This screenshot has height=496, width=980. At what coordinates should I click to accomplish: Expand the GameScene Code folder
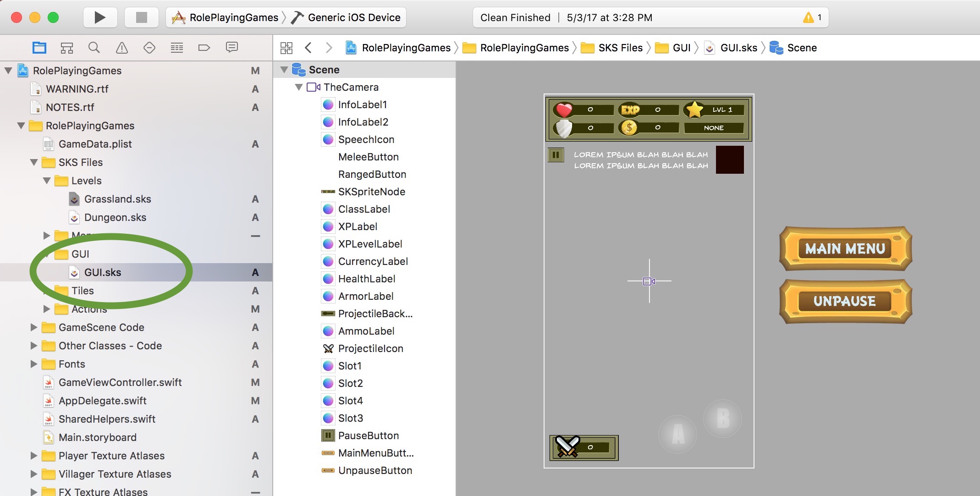coord(34,327)
